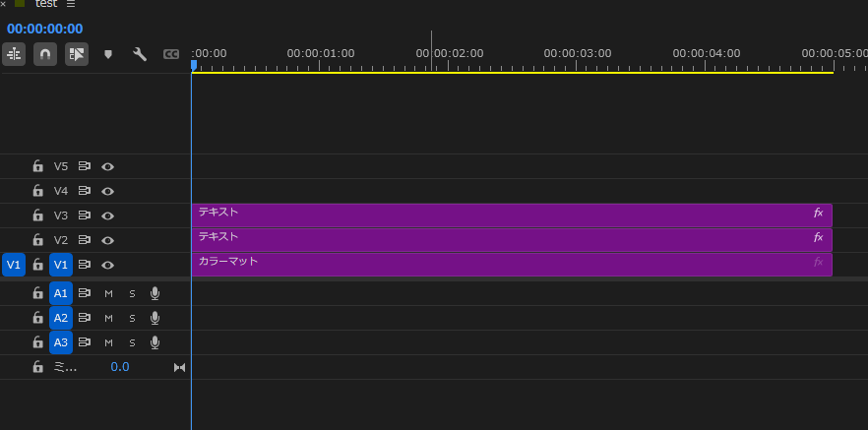
Task: Add a marker with the marker icon
Action: (108, 55)
